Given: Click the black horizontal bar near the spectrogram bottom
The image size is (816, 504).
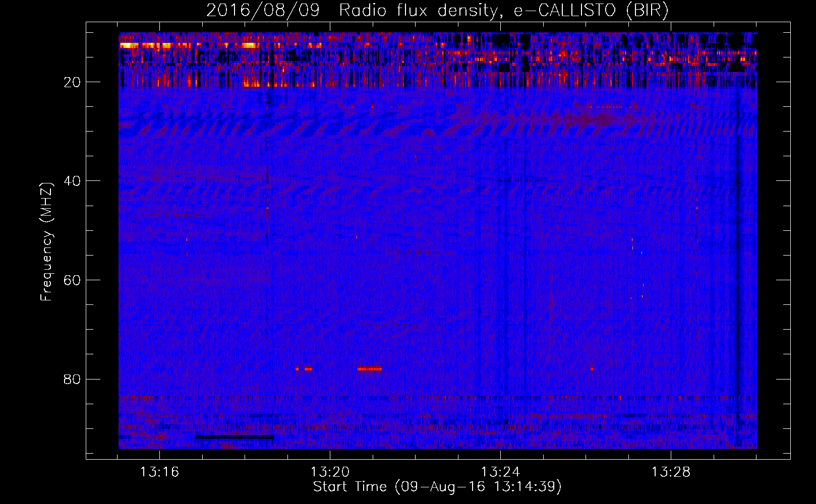Looking at the screenshot, I should tap(234, 437).
